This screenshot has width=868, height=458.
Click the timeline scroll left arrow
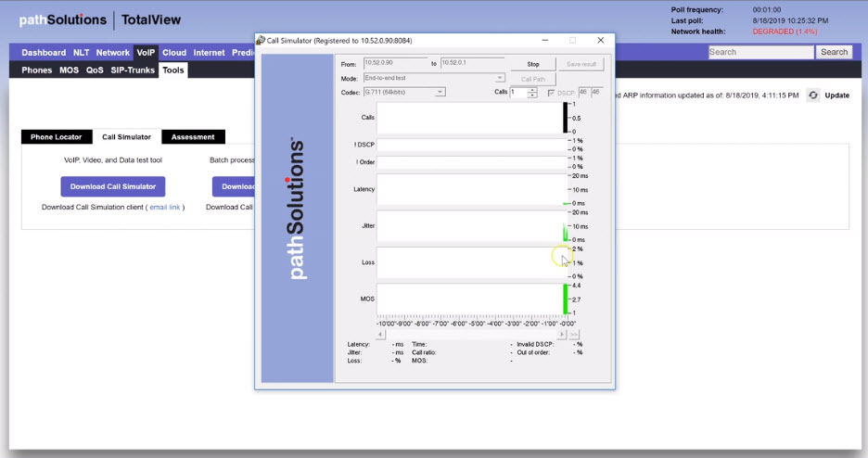click(x=381, y=335)
